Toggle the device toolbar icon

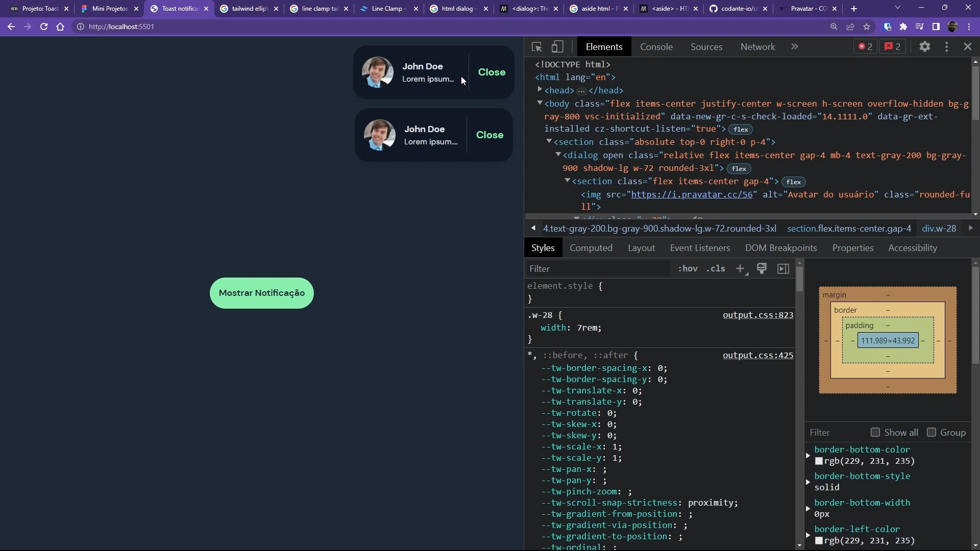(557, 47)
